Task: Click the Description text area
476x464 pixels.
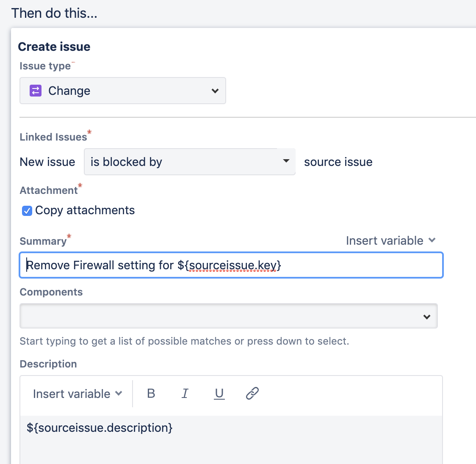Action: click(231, 440)
